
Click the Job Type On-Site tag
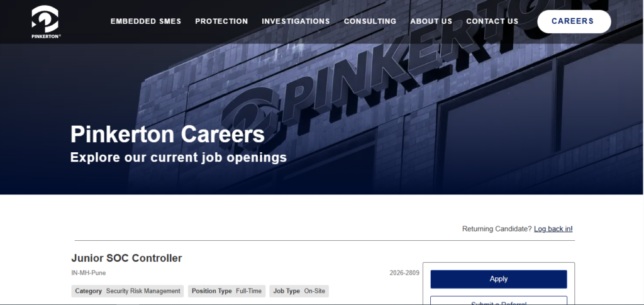tap(299, 291)
